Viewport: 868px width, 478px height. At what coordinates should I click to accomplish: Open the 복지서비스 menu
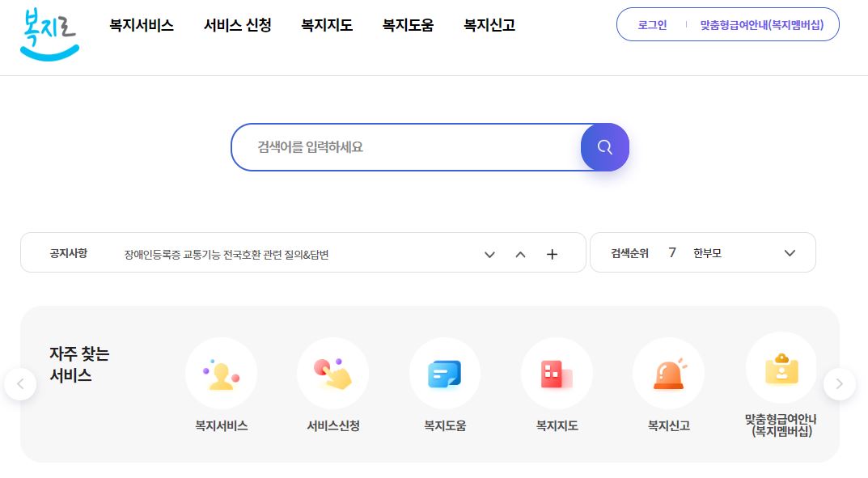point(142,25)
